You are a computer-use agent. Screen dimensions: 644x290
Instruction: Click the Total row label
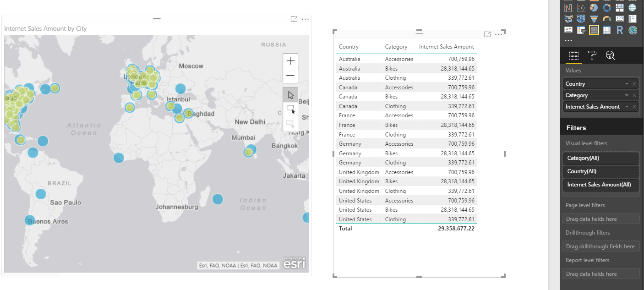pos(345,228)
